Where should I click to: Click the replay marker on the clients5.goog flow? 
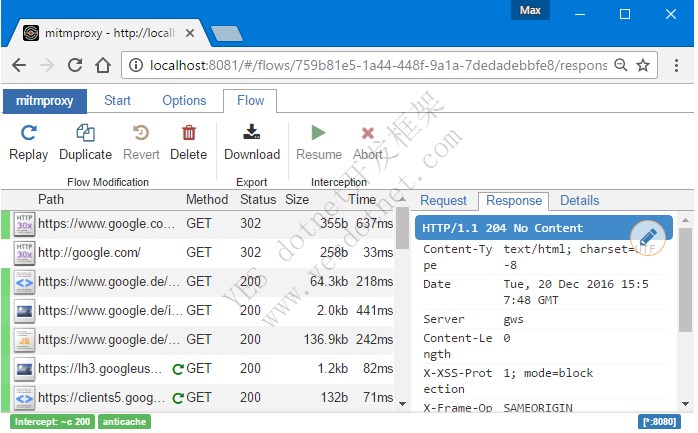click(x=178, y=398)
